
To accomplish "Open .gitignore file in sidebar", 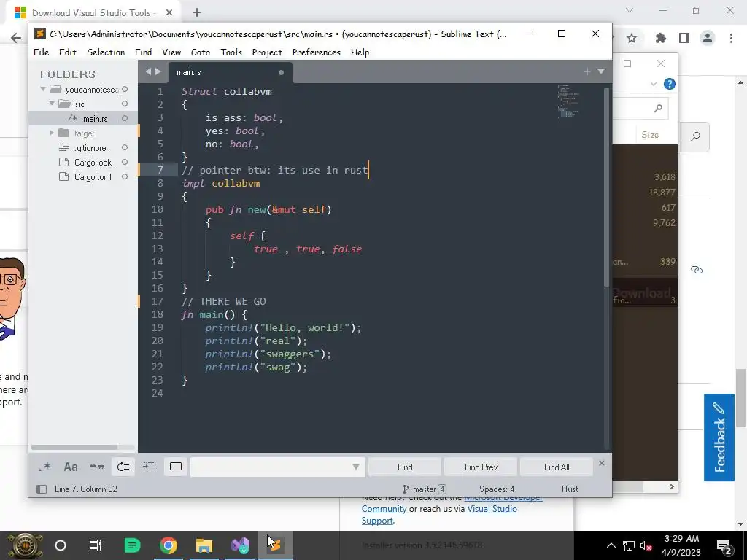I will 90,148.
